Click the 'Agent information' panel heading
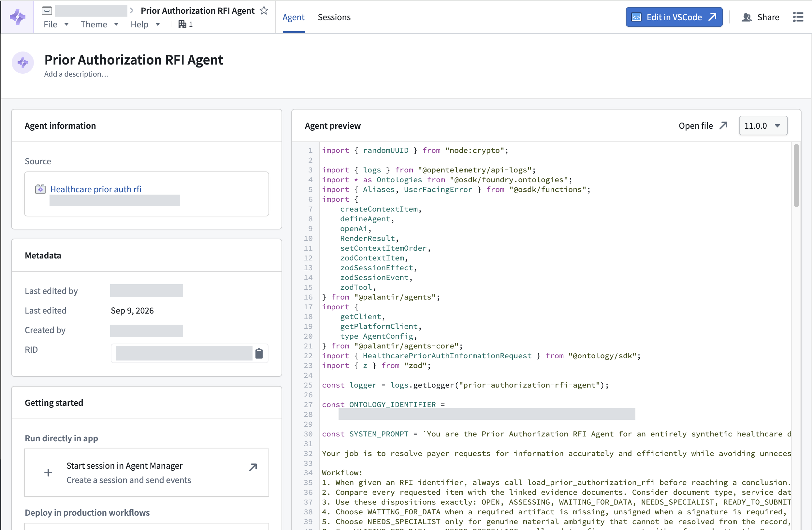The width and height of the screenshot is (812, 530). pos(60,125)
